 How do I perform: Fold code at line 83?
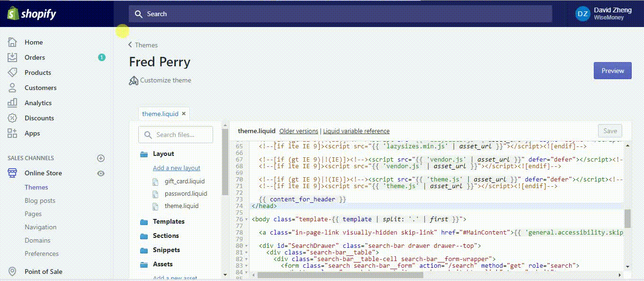(x=246, y=266)
